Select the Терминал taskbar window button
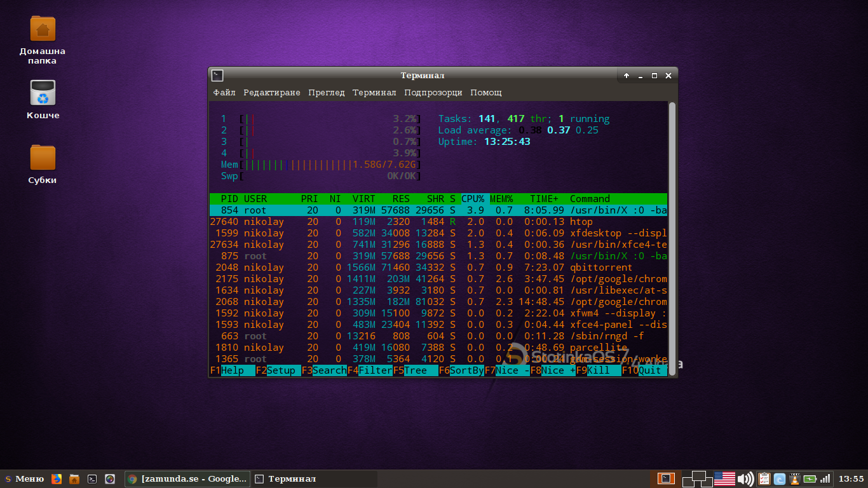Screen dimensions: 868x488 pos(314,479)
